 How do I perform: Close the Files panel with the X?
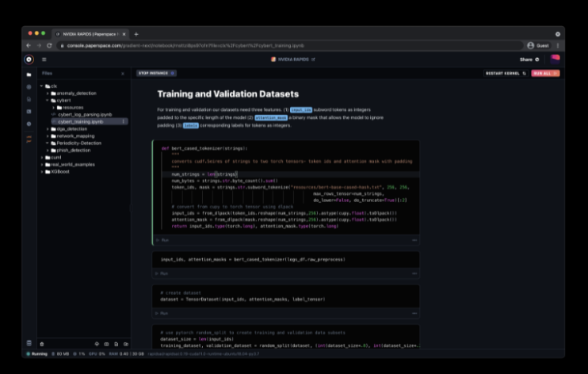pos(123,74)
